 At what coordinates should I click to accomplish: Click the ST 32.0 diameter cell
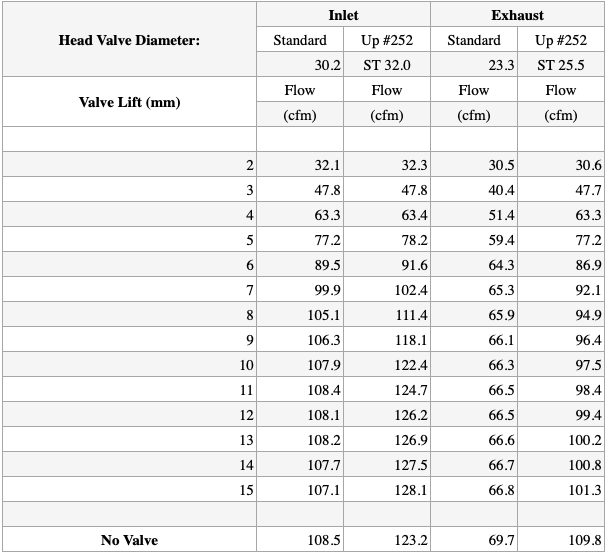tap(386, 65)
